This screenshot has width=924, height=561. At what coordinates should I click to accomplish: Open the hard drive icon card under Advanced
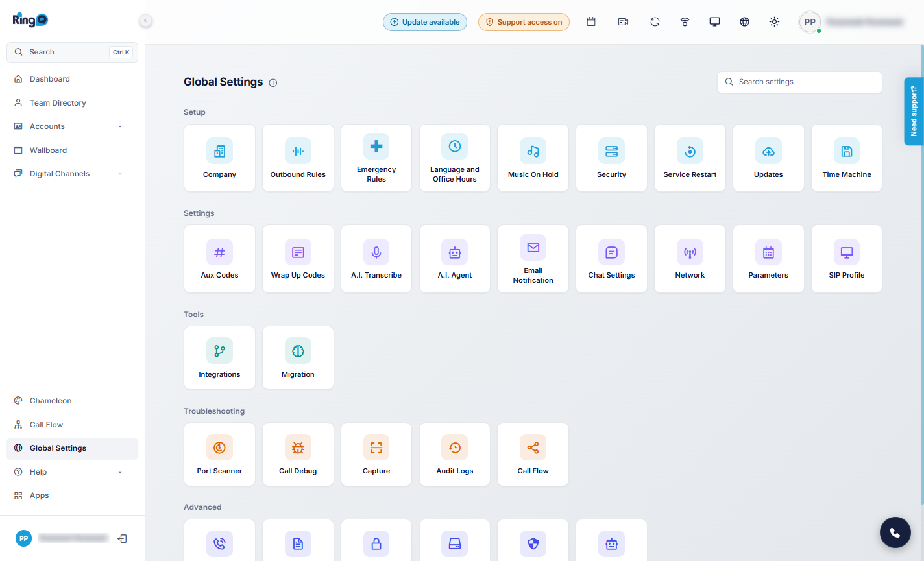[x=455, y=540]
